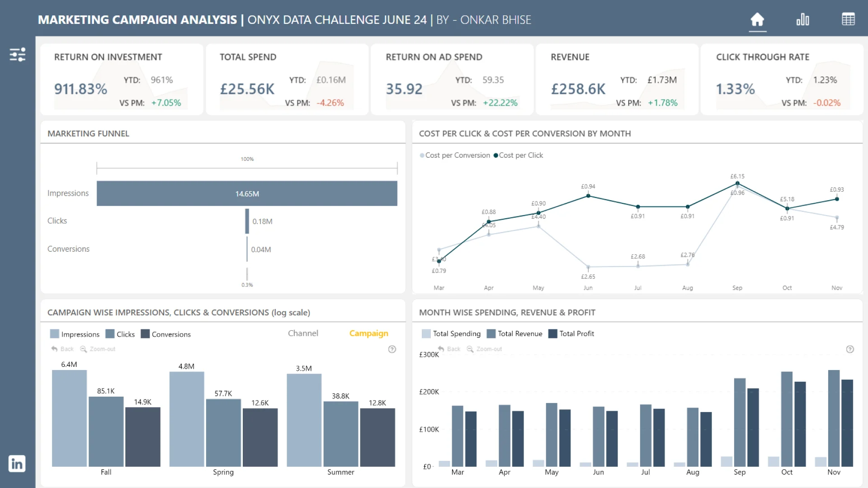Select the Revenue KPI card
Screen dimensions: 868x488
click(x=617, y=79)
